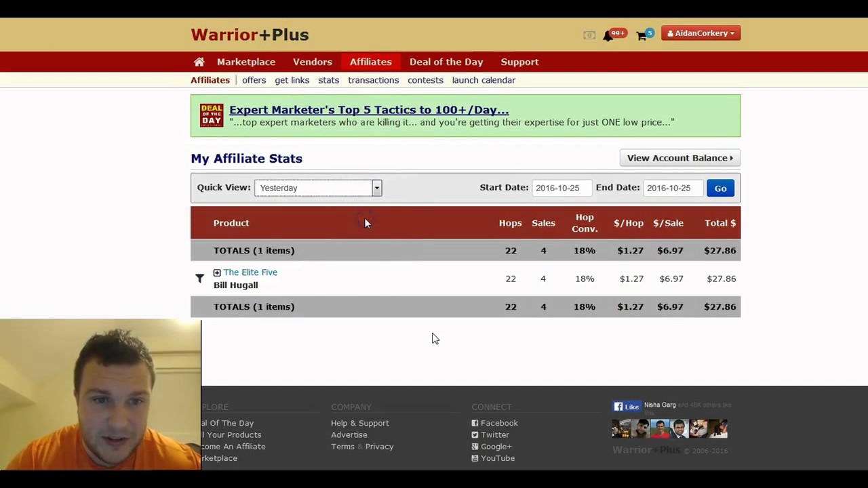This screenshot has width=868, height=488.
Task: Go to the home icon in navigation bar
Action: tap(199, 62)
